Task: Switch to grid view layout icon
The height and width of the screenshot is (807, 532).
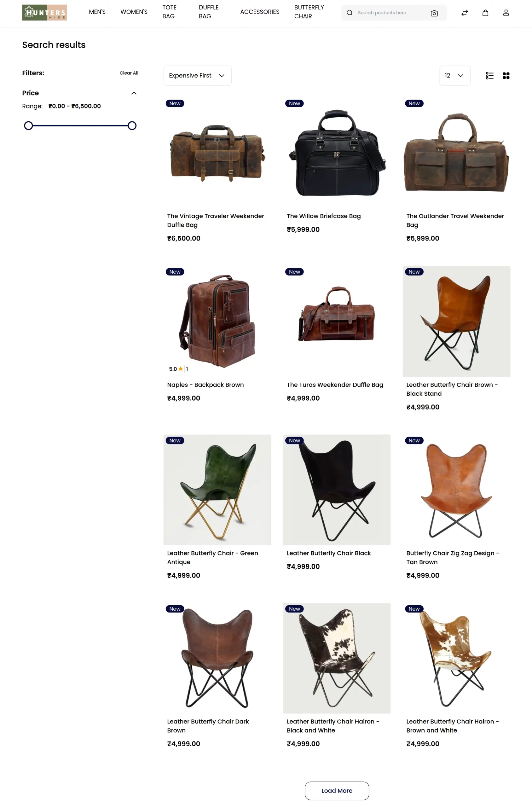Action: click(506, 76)
